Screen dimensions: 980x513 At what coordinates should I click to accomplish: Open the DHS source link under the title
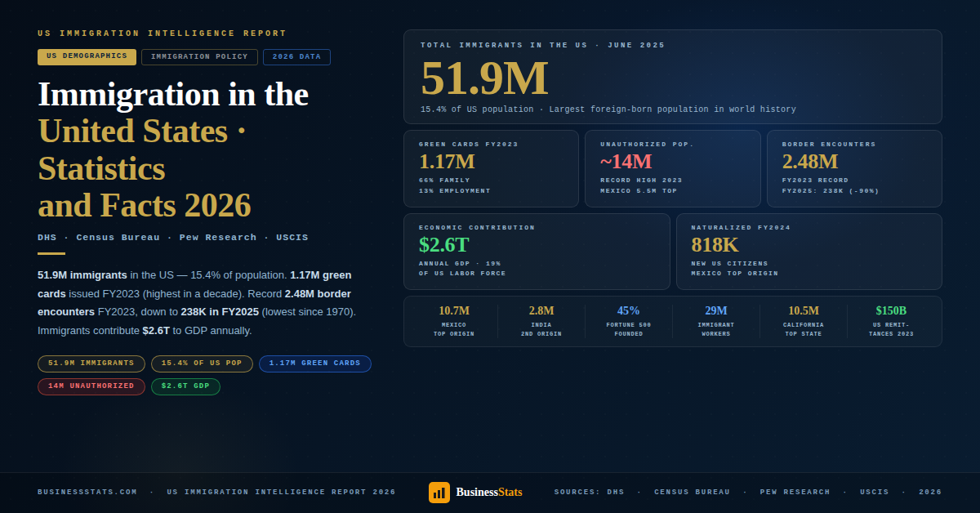[x=47, y=237]
